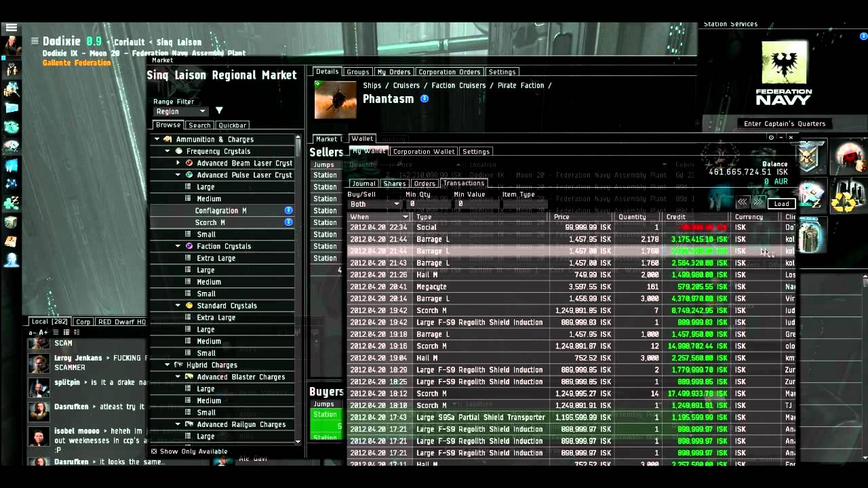The image size is (868, 488).
Task: Collapse Advanced Blaster Charges group
Action: point(178,377)
